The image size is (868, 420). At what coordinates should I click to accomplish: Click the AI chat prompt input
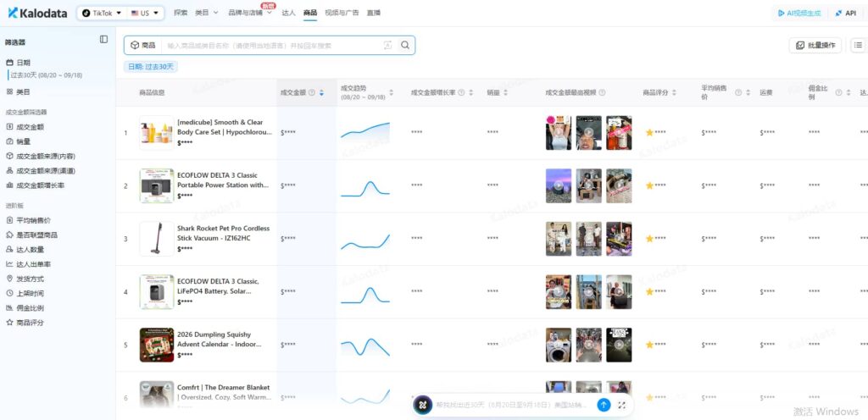coord(513,405)
